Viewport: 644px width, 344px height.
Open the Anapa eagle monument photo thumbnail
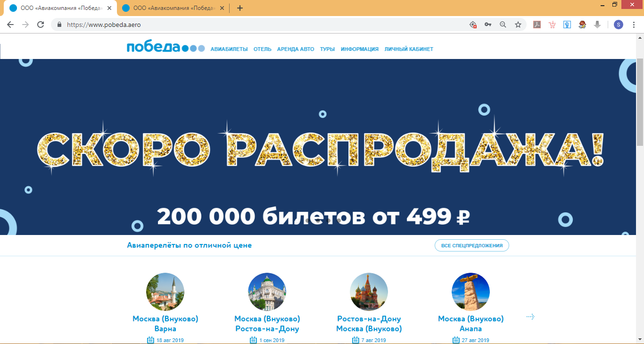point(471,292)
